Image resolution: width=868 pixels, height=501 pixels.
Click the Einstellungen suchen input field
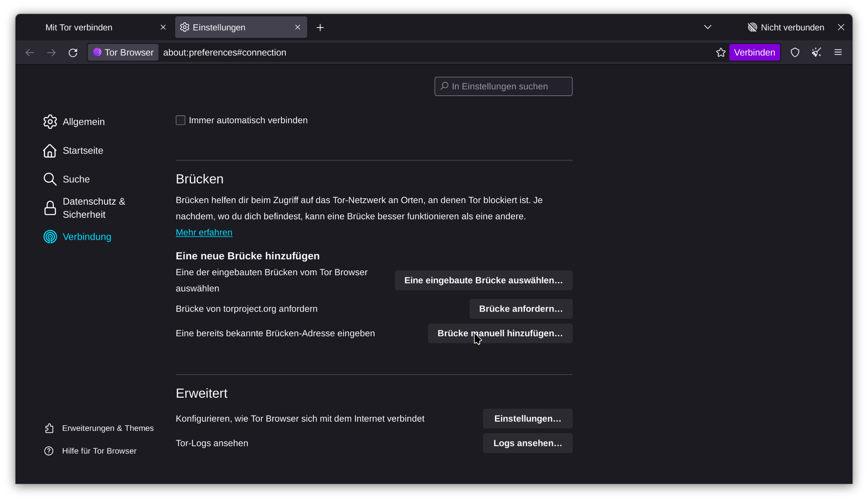point(503,86)
